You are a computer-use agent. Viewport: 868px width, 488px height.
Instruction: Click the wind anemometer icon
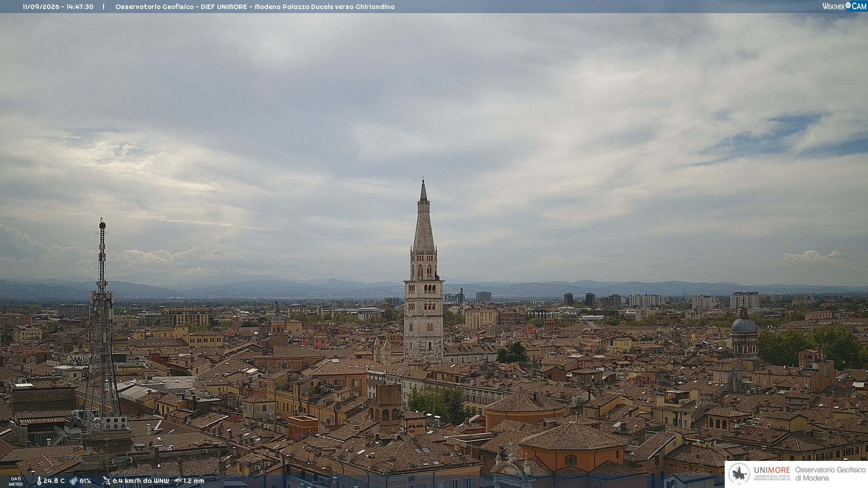(106, 481)
